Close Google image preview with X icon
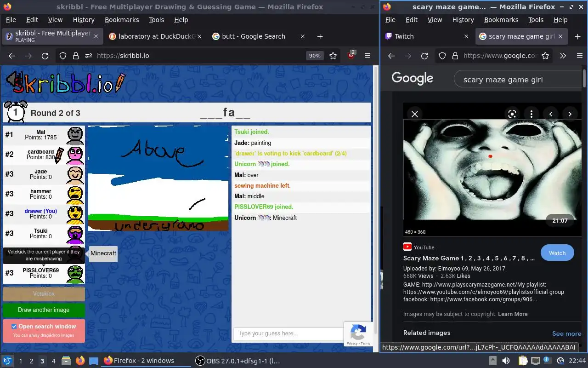This screenshot has height=368, width=588. click(415, 114)
